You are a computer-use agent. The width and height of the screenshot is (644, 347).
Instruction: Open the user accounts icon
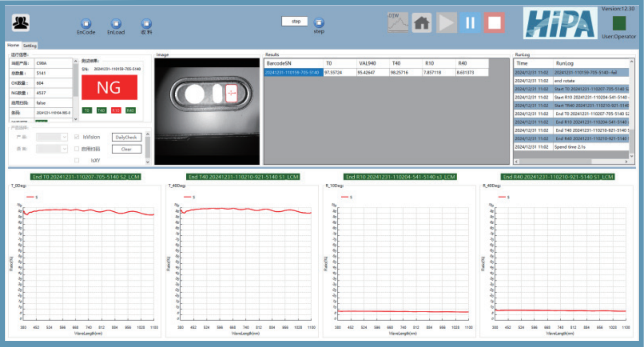21,23
